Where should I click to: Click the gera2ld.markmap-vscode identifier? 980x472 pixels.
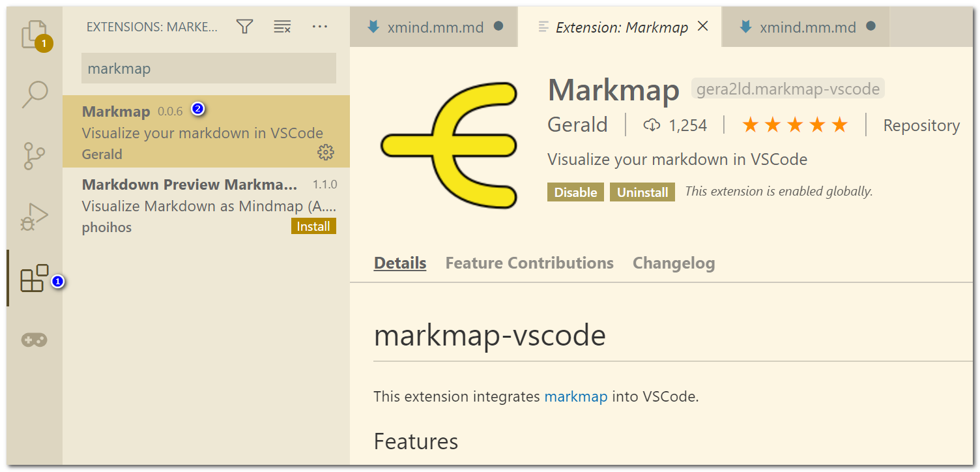point(788,89)
